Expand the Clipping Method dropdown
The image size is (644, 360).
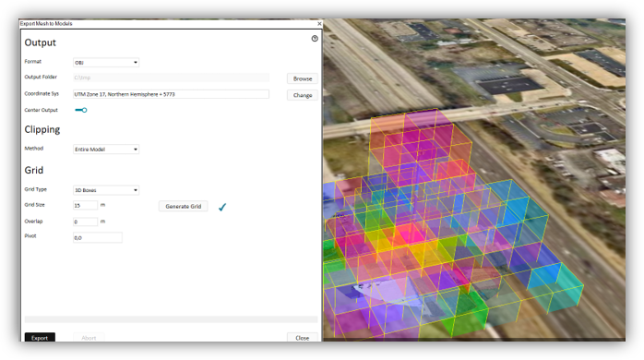point(106,150)
